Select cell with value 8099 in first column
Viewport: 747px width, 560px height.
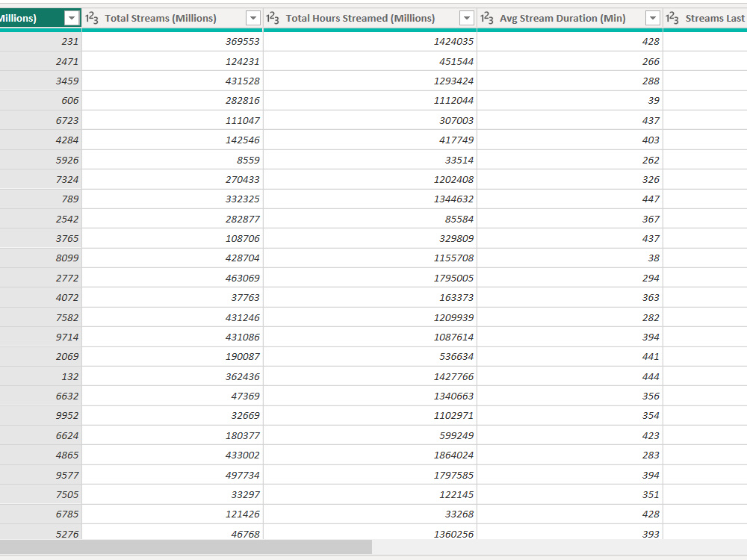pos(40,258)
